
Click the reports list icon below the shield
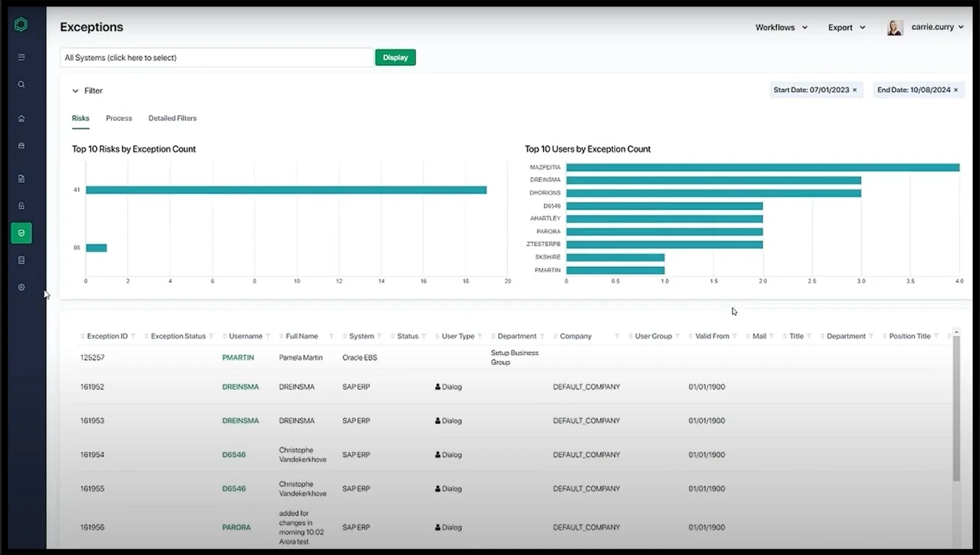(21, 260)
